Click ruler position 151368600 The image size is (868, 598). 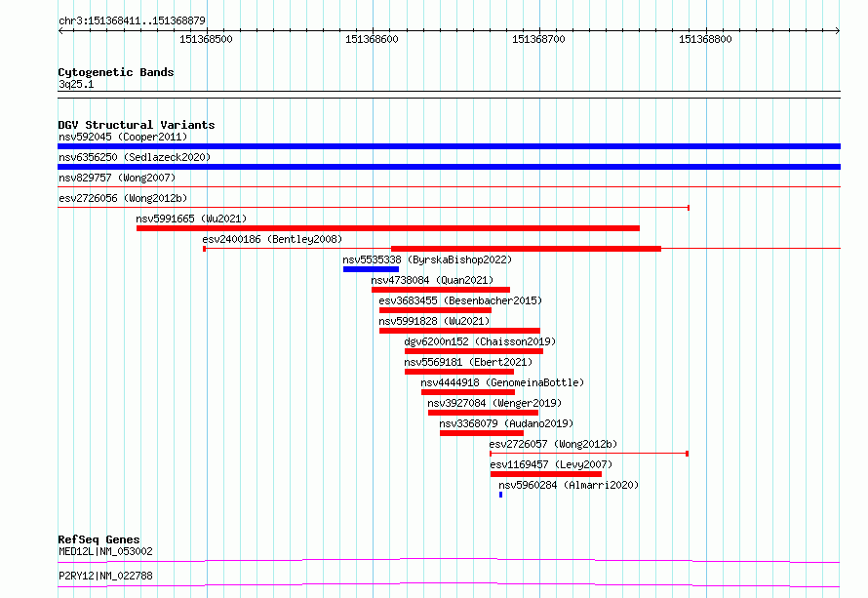[372, 39]
